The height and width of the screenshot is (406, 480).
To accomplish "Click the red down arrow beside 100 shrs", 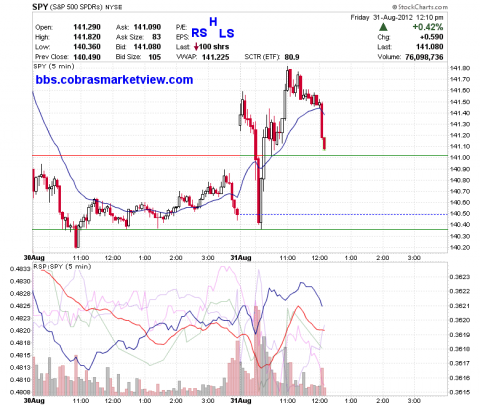I will coord(196,47).
